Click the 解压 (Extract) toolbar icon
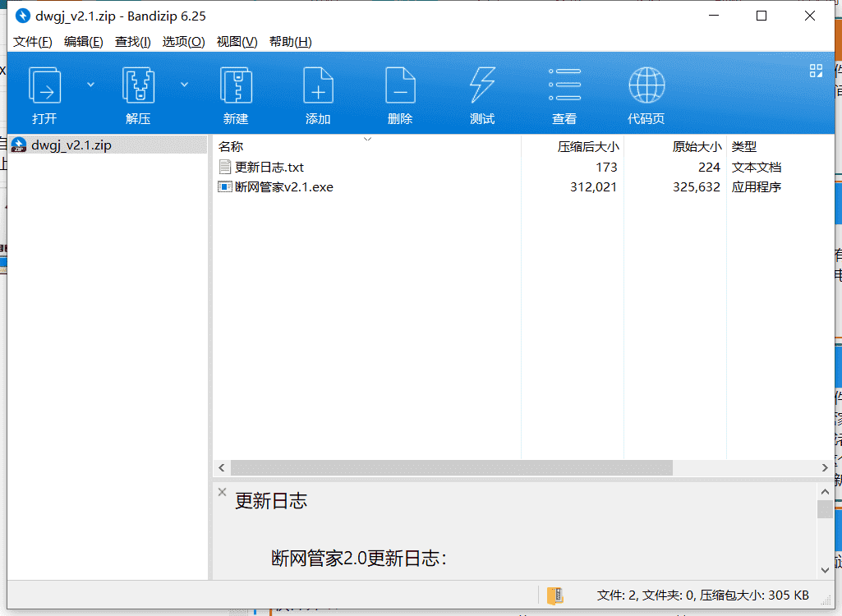 [138, 85]
